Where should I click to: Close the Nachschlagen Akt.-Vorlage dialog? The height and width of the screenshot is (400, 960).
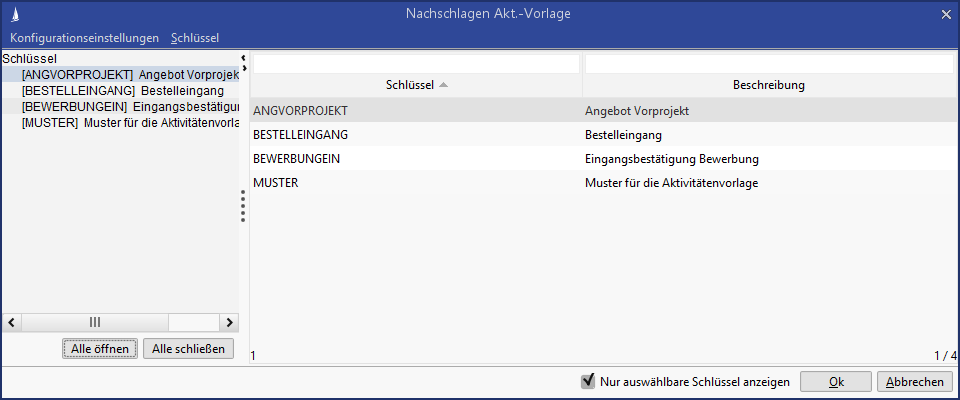pyautogui.click(x=946, y=14)
